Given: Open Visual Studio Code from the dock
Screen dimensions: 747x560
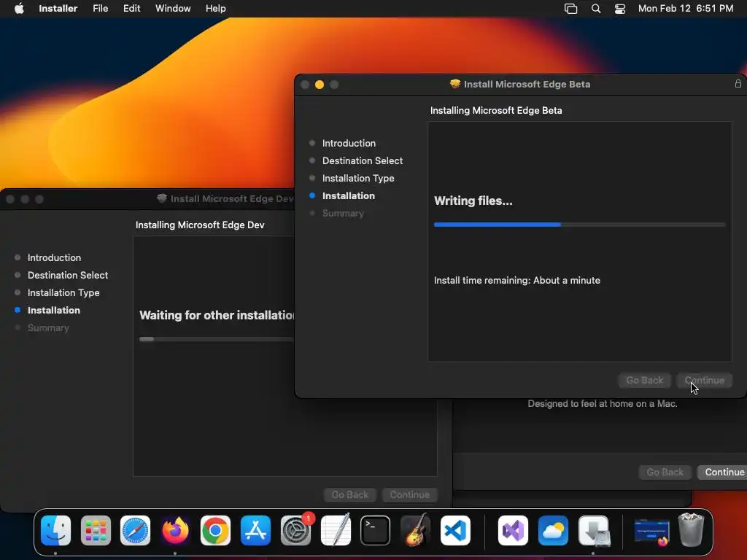Looking at the screenshot, I should [455, 531].
